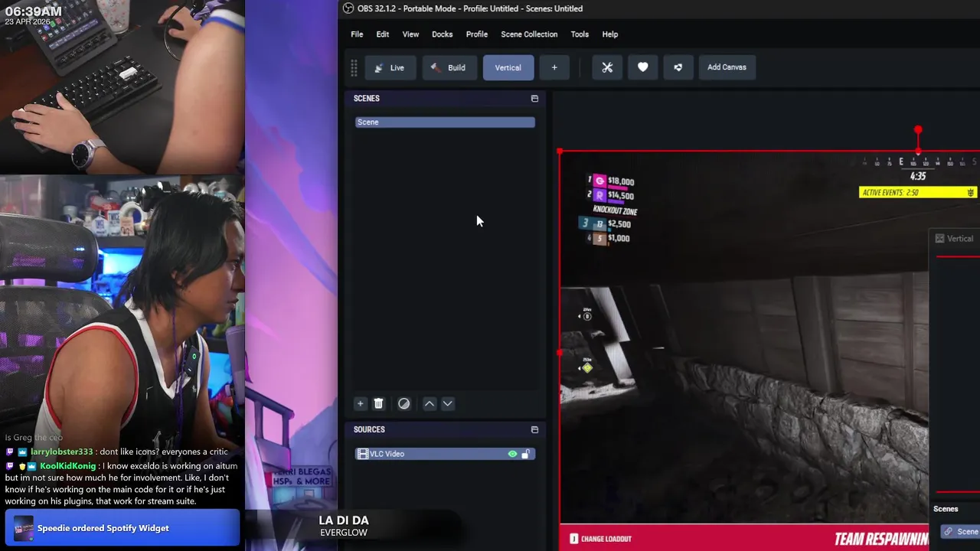980x551 pixels.
Task: Click the top-left corner handle of preview
Action: coord(560,152)
